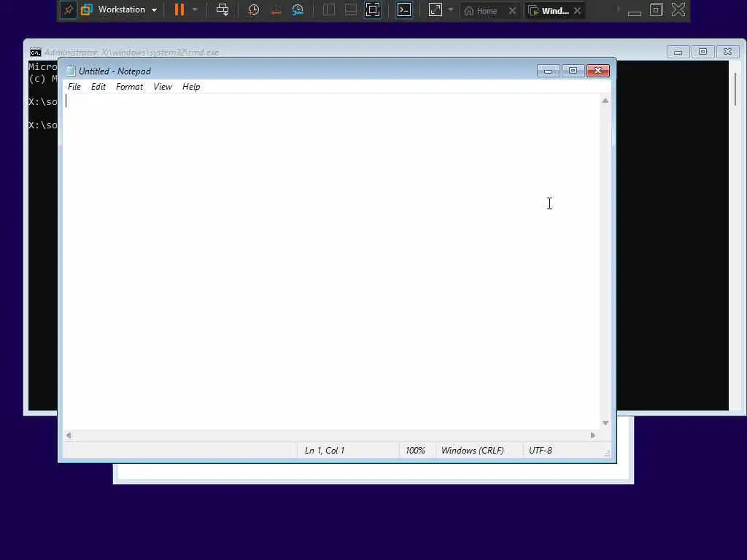
Task: Click the cmd window vertical scrollbar thumb
Action: pyautogui.click(x=735, y=90)
